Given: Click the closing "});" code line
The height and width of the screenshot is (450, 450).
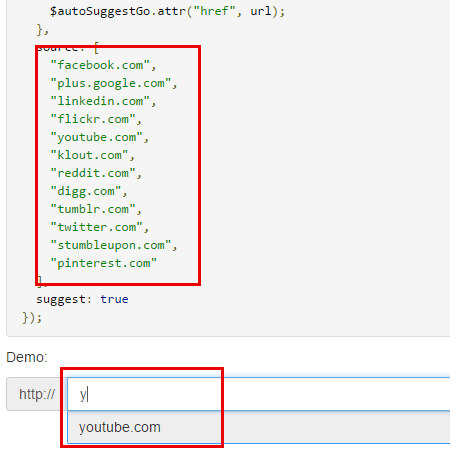Looking at the screenshot, I should [x=32, y=317].
